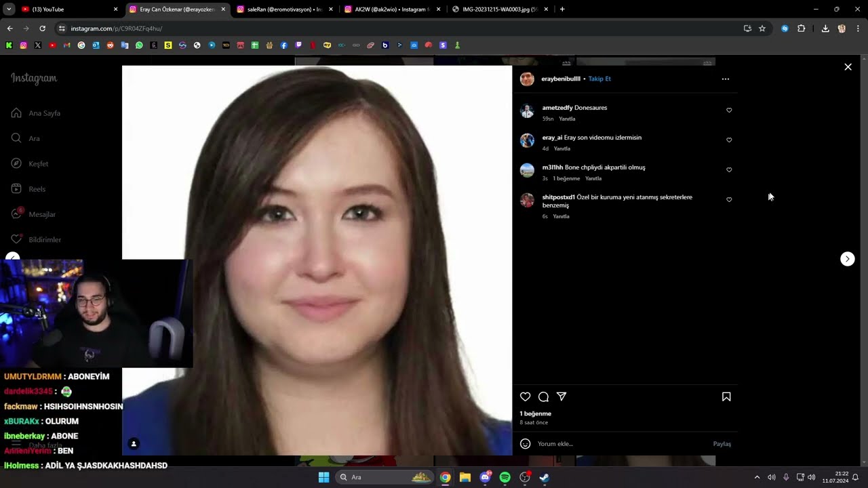Screen dimensions: 868x488
Task: Share the post with paper plane icon
Action: [x=561, y=396]
